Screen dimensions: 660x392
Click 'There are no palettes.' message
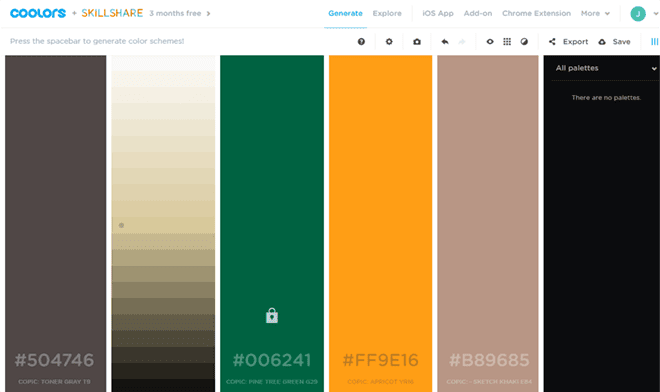click(606, 98)
